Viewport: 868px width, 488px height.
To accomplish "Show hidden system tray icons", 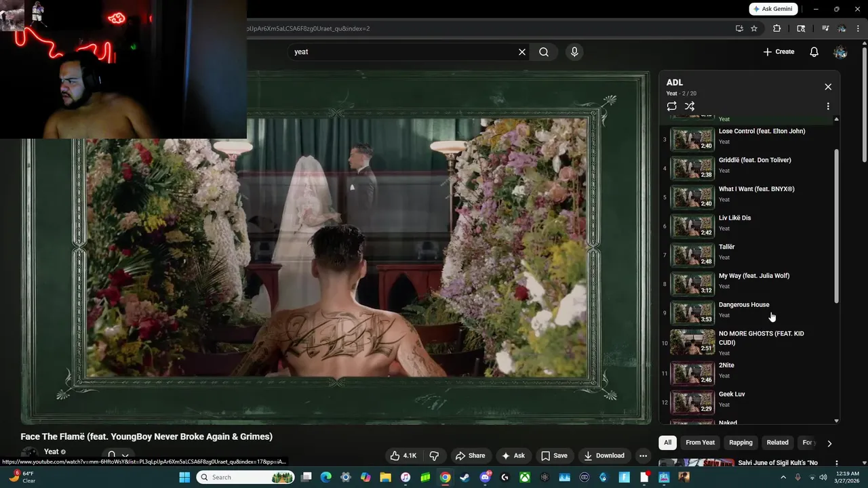I will pyautogui.click(x=783, y=477).
